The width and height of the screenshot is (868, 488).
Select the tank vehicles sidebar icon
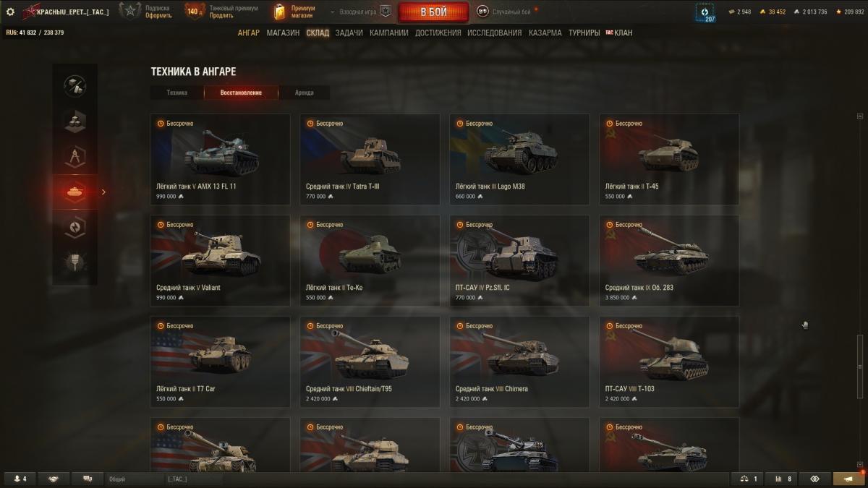click(x=75, y=192)
